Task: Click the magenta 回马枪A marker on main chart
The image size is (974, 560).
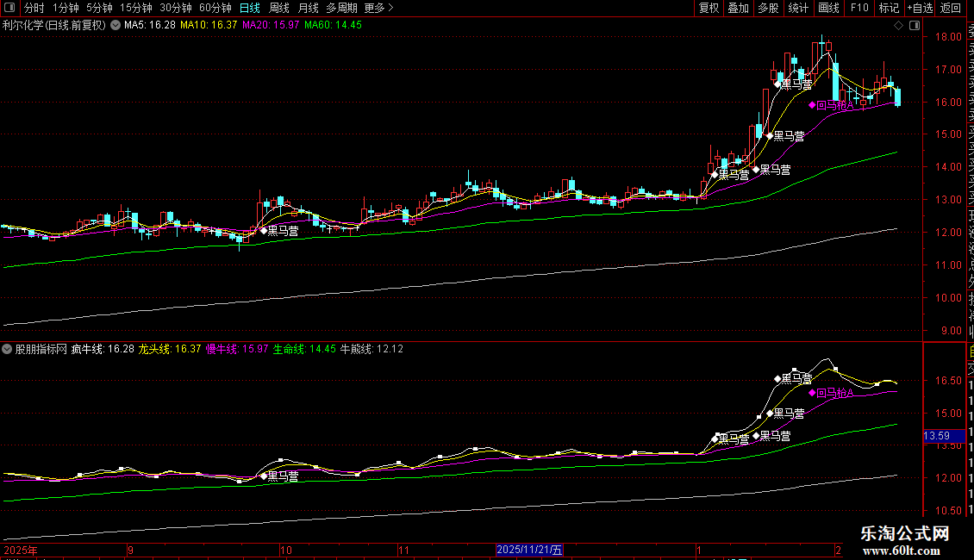Action: point(831,106)
